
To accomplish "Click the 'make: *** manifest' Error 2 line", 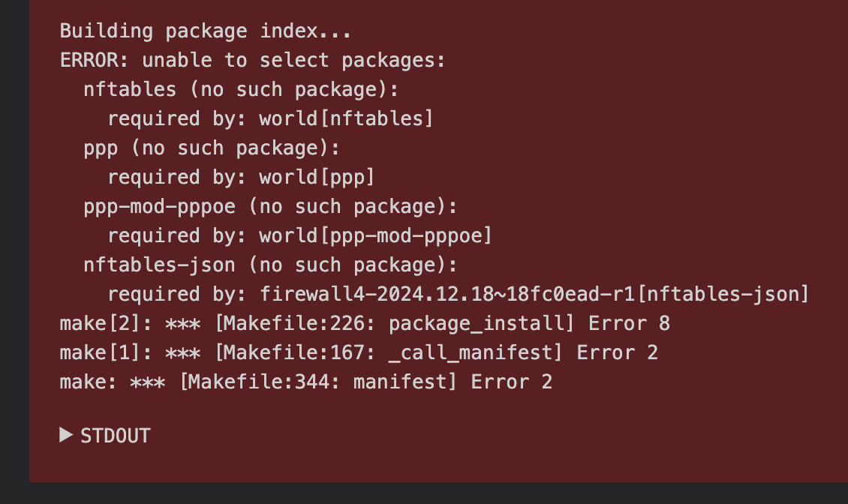I will coord(306,382).
